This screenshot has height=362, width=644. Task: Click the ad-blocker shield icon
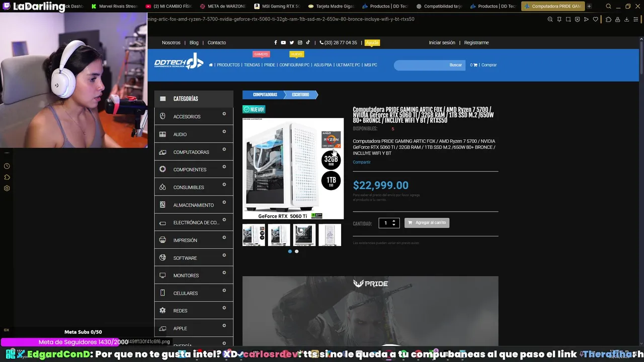577,19
